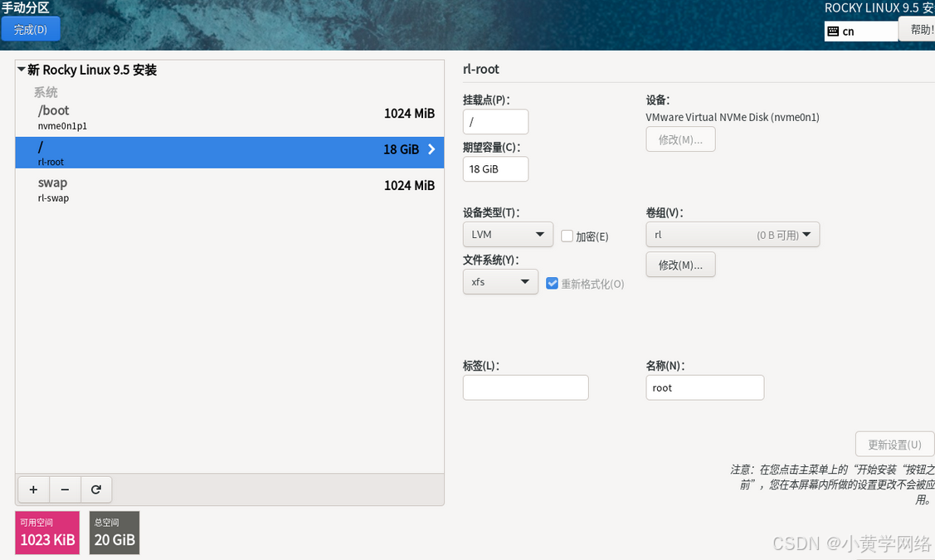Click the minus icon to remove selected mount point
The width and height of the screenshot is (935, 560).
tap(65, 489)
